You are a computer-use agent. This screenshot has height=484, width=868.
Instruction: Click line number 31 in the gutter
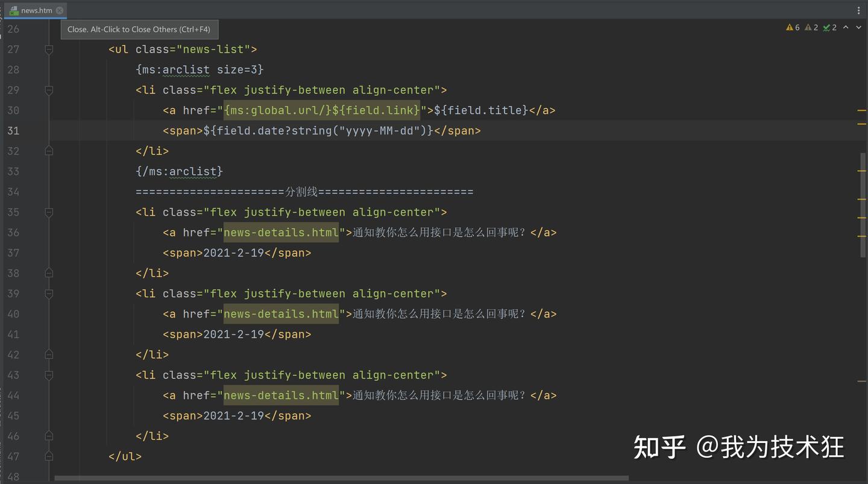pyautogui.click(x=13, y=130)
